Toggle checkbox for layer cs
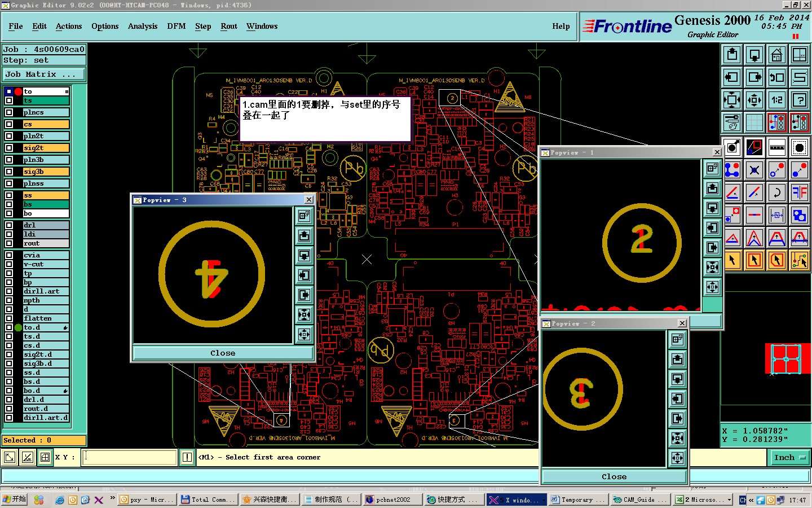 pyautogui.click(x=9, y=124)
